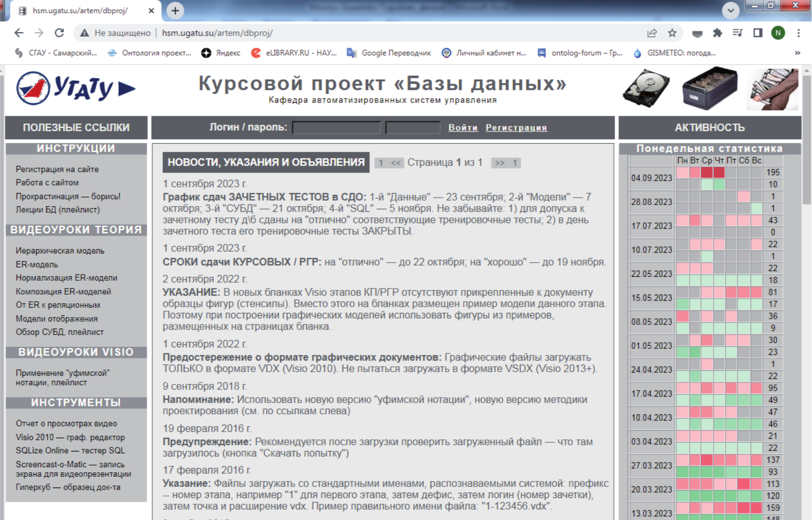Expand the hidden bookmarks chevron
This screenshot has height=520, width=812.
click(797, 53)
